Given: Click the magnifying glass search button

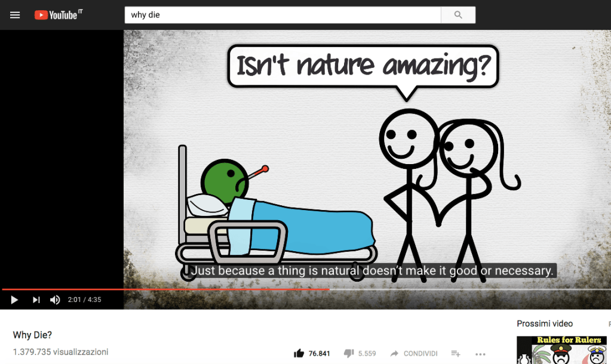Looking at the screenshot, I should tap(458, 15).
